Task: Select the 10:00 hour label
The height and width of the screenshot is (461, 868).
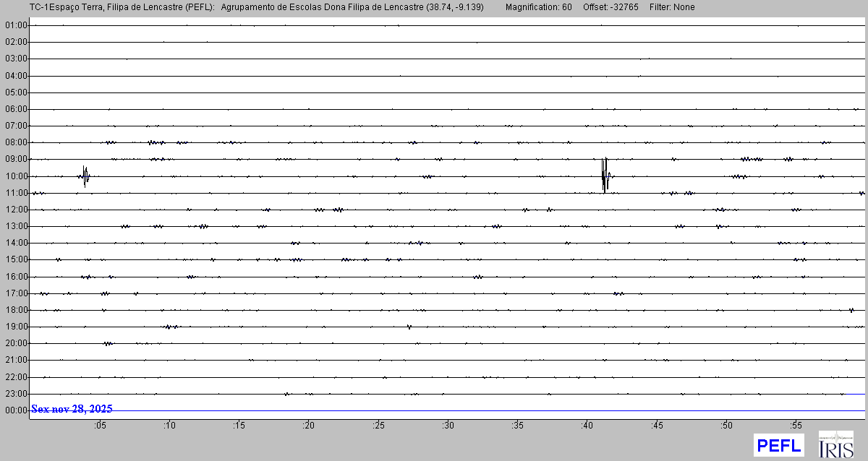Action: 16,176
